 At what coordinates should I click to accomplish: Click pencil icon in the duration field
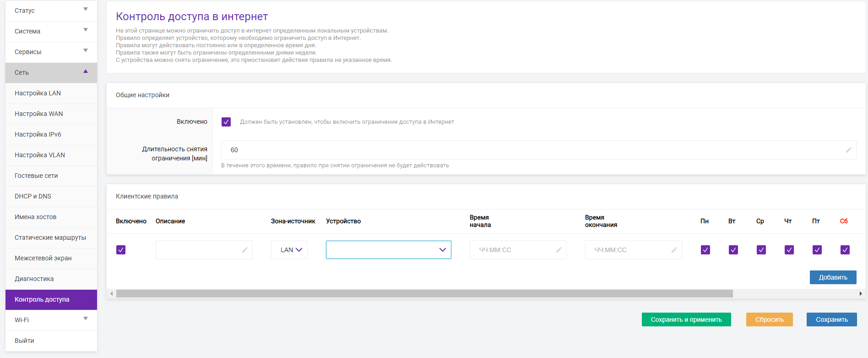pyautogui.click(x=848, y=150)
